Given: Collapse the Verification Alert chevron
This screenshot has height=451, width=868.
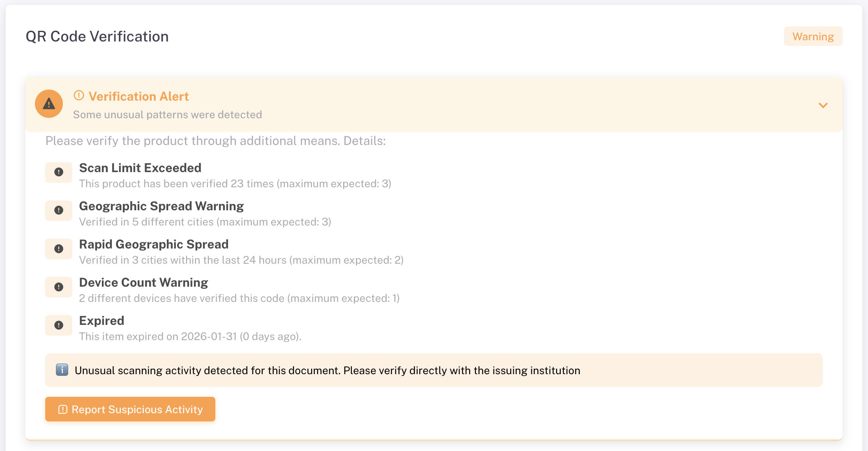Looking at the screenshot, I should 823,105.
